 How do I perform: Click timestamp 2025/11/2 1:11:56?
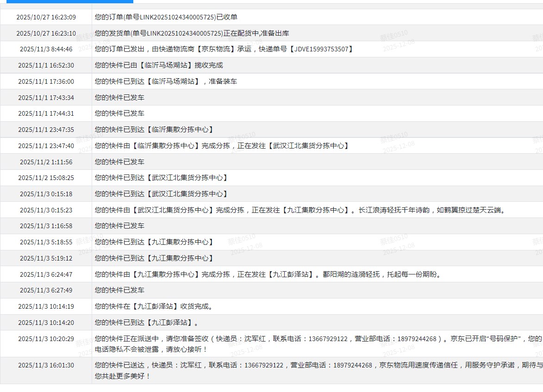tap(46, 162)
